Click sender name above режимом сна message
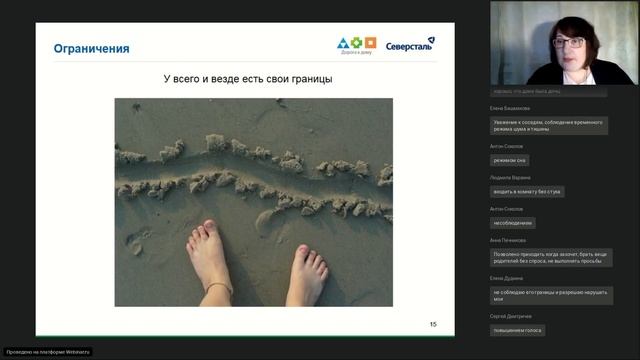 click(506, 146)
